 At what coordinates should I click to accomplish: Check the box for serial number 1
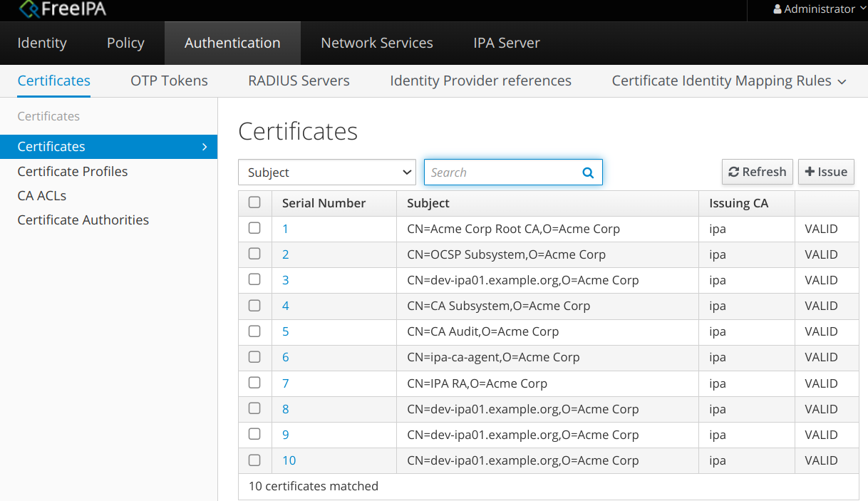pos(254,228)
